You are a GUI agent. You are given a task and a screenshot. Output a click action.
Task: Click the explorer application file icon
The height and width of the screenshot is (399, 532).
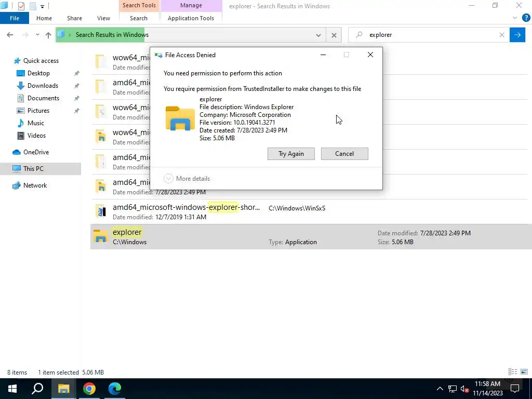100,236
